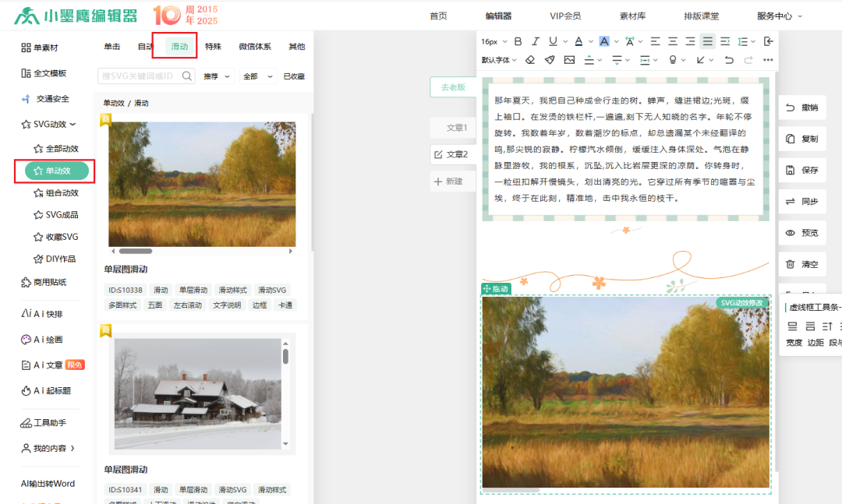Open 排版课堂 in top navigation
842x504 pixels.
pyautogui.click(x=702, y=16)
